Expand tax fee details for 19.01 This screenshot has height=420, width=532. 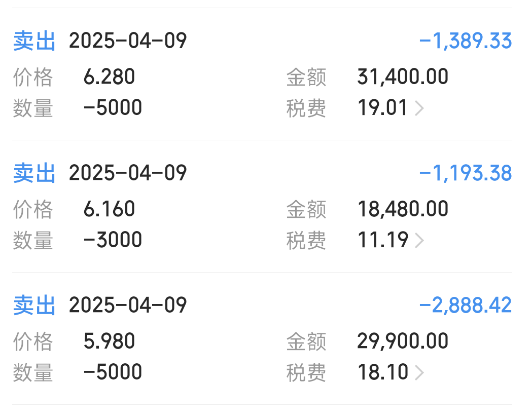point(420,108)
